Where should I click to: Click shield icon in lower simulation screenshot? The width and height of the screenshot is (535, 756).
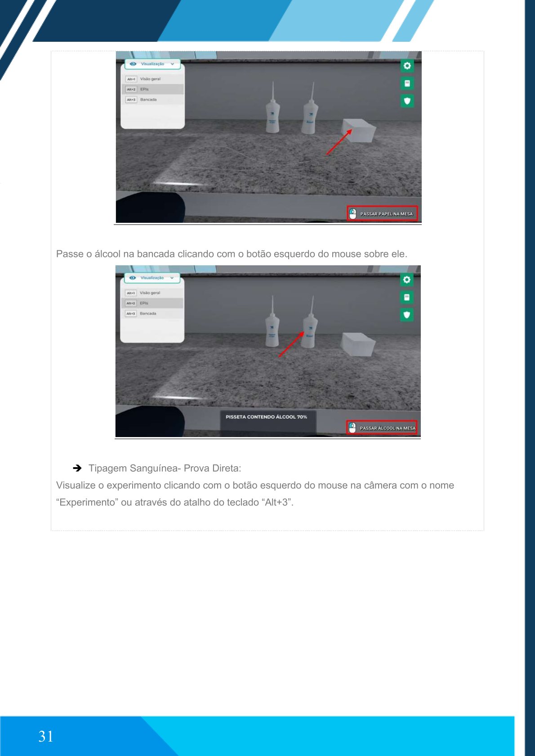[x=406, y=315]
